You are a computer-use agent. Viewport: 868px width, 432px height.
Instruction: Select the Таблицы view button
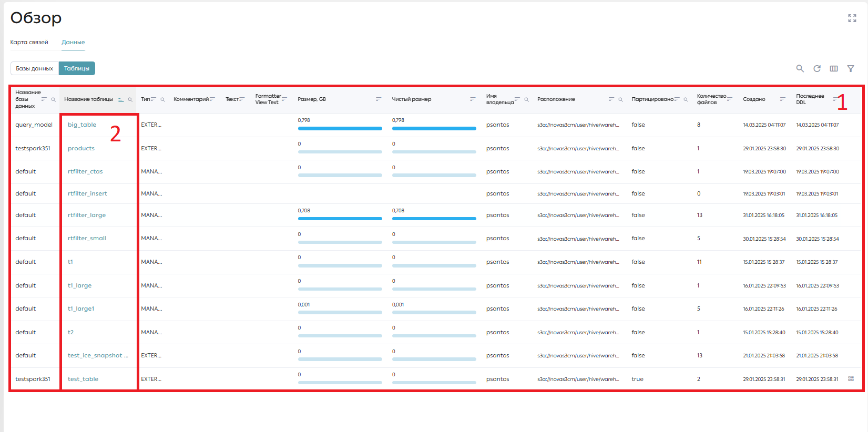77,68
